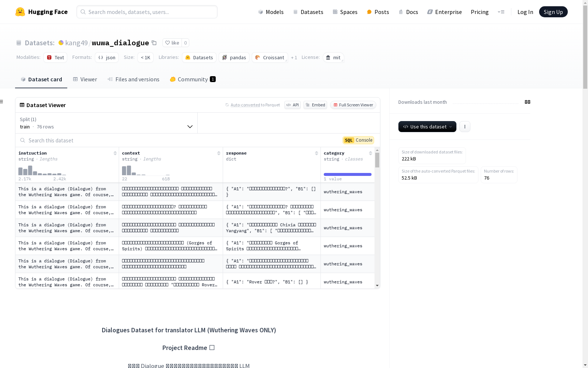
Task: Open the kang49 user profile link
Action: coord(76,43)
